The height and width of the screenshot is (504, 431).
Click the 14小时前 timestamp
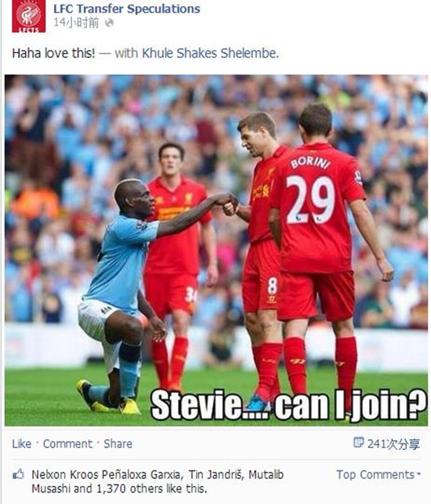[76, 23]
